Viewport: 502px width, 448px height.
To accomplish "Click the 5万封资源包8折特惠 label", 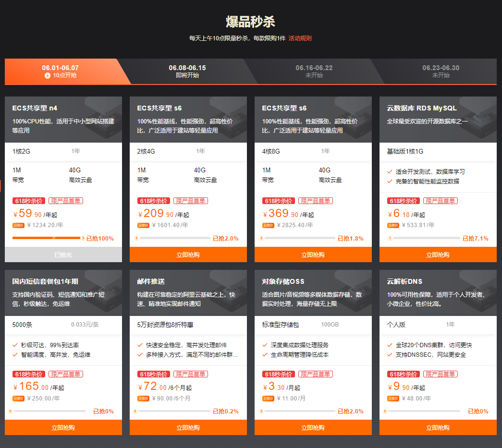I will point(165,325).
